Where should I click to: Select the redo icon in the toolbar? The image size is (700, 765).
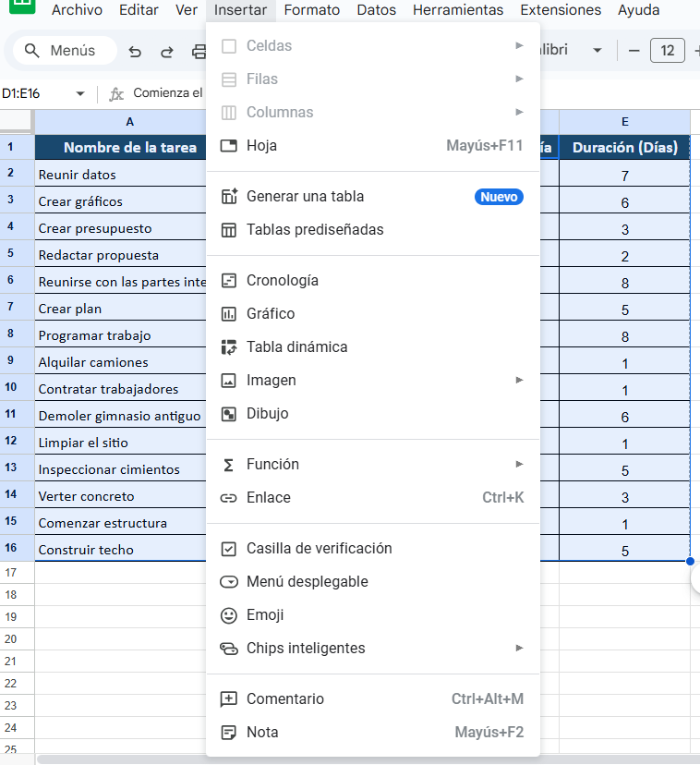(166, 51)
